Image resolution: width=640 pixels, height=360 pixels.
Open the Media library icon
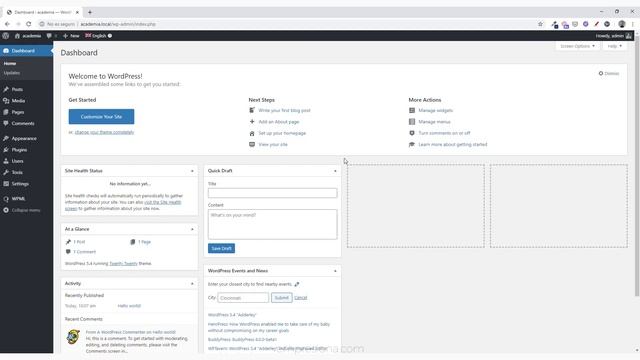click(x=6, y=101)
